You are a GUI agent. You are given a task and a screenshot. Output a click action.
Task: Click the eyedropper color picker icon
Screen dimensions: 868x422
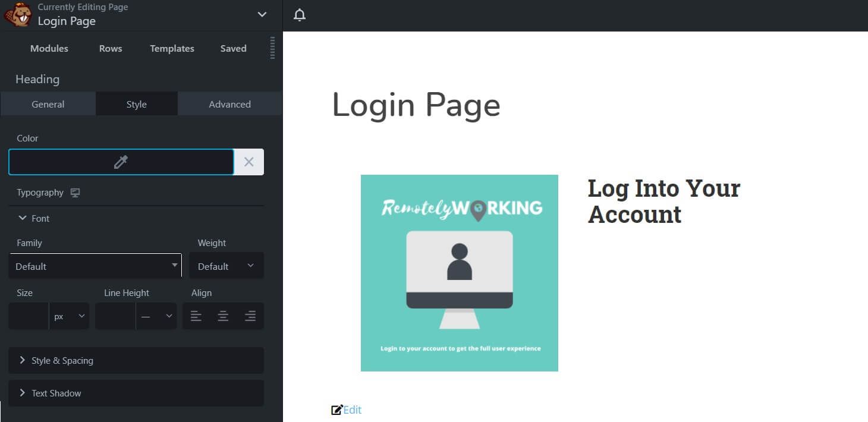pos(121,162)
